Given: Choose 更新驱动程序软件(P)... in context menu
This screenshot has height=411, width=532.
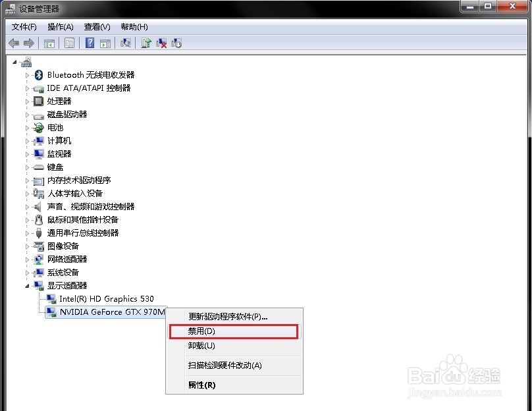Looking at the screenshot, I should pyautogui.click(x=234, y=317).
